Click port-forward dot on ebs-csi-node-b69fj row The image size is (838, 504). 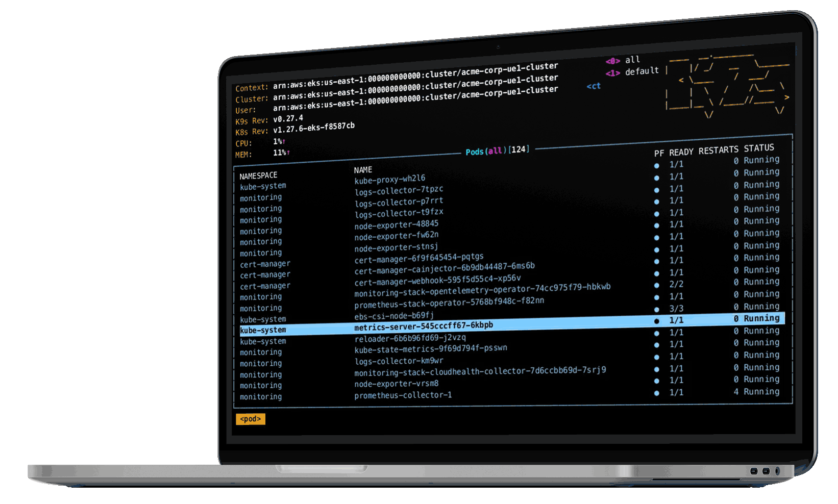pyautogui.click(x=657, y=309)
